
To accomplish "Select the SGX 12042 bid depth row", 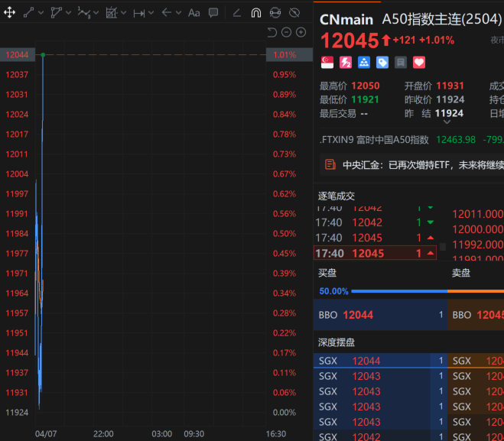I will 380,436.
